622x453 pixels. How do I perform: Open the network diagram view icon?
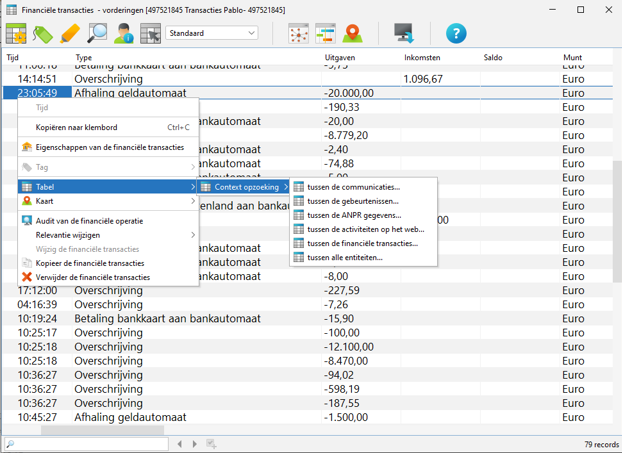click(x=298, y=34)
